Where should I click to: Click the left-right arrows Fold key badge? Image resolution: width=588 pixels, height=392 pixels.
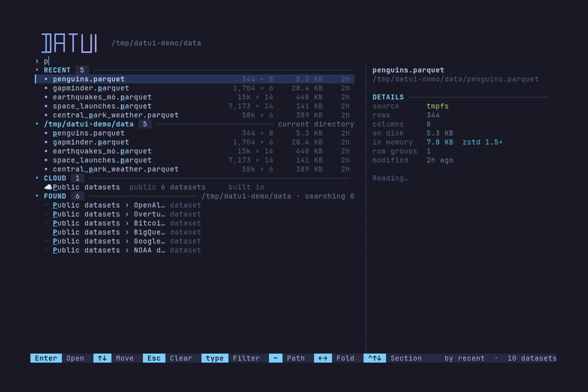pyautogui.click(x=323, y=358)
